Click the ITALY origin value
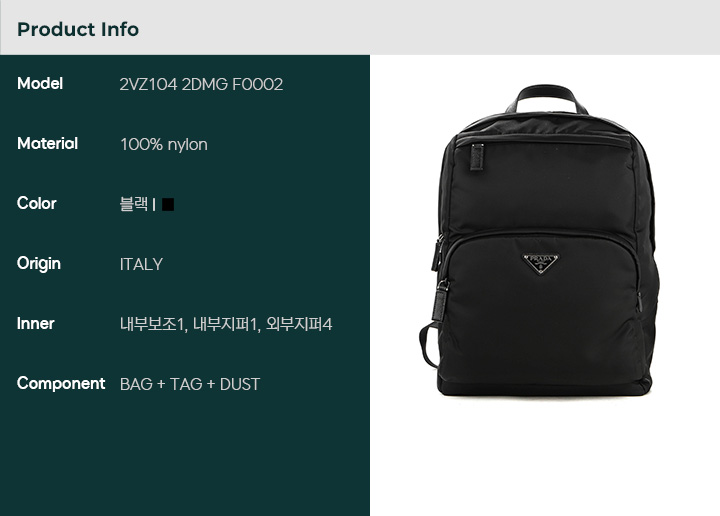Image resolution: width=720 pixels, height=516 pixels. pos(141,264)
